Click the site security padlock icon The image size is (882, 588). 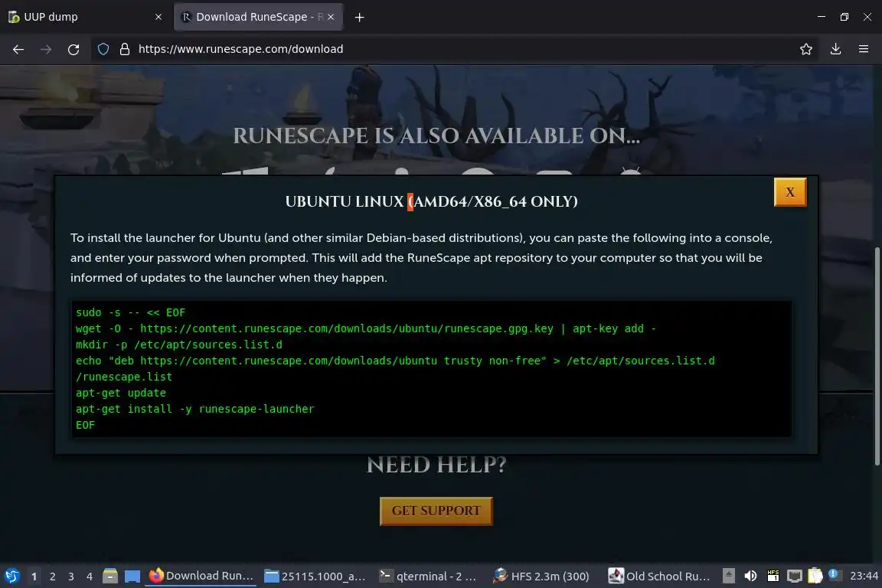tap(125, 50)
